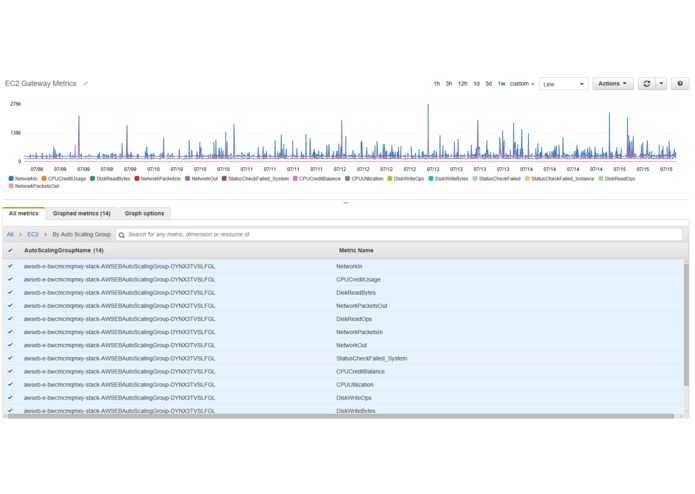
Task: Open the custom time range dropdown
Action: click(x=522, y=84)
